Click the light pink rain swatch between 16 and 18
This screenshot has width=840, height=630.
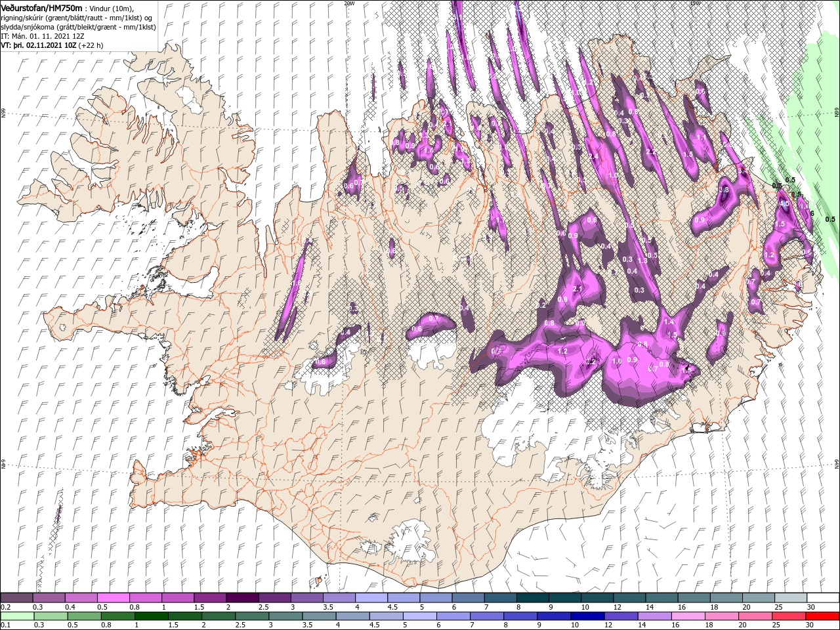click(688, 616)
